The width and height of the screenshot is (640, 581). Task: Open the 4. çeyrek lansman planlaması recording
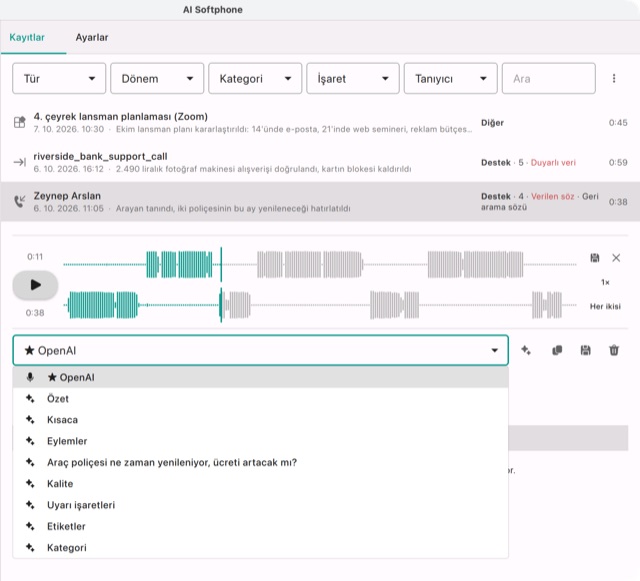tap(320, 122)
